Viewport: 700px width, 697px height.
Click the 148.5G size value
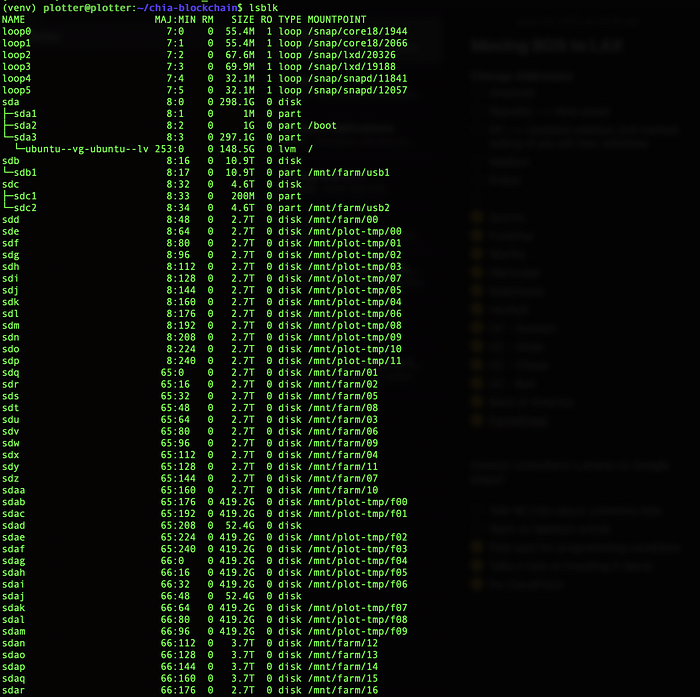pos(237,149)
